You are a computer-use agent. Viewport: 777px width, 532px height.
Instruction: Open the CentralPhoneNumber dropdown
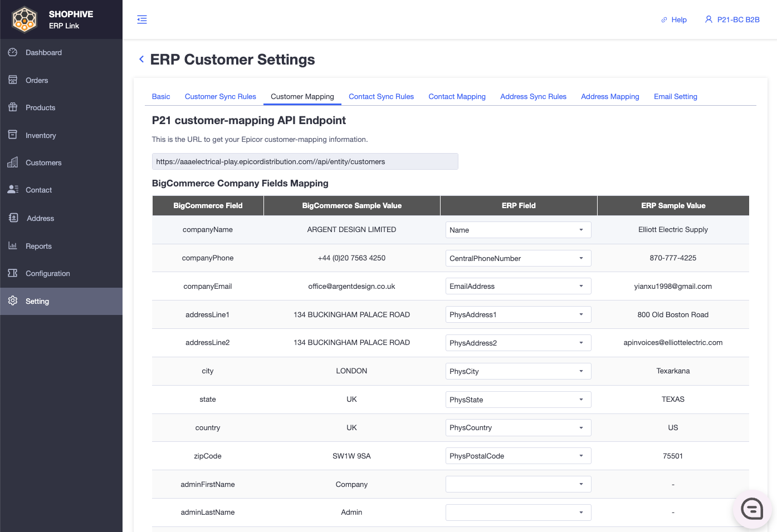point(518,258)
